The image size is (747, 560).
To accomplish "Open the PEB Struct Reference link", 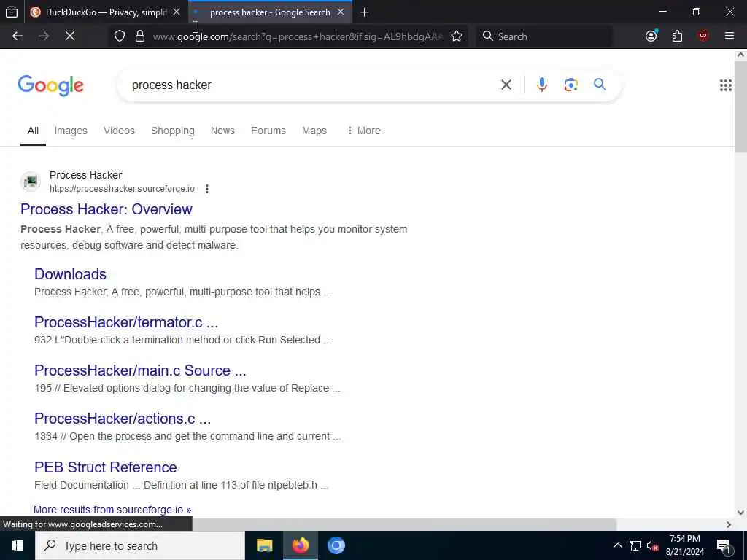I will (x=105, y=467).
